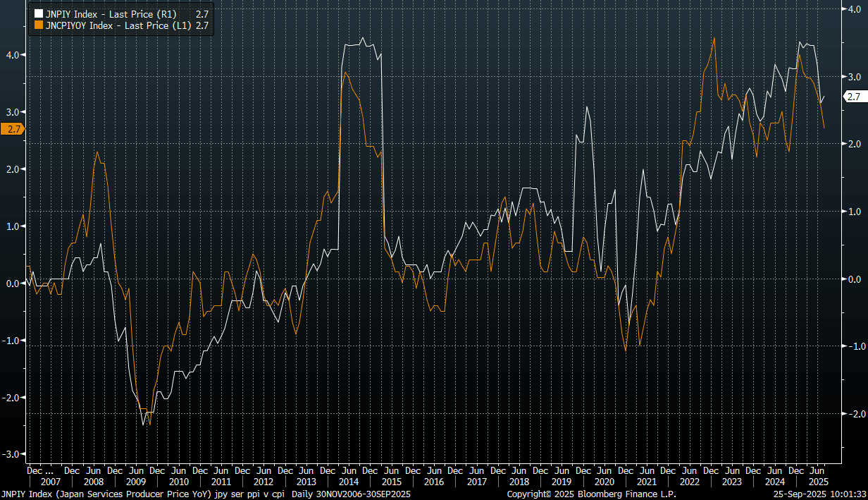Screen dimensions: 868x500
Task: Click the Daily 30NOV2006-30SEP2025 date range text
Action: coord(351,494)
